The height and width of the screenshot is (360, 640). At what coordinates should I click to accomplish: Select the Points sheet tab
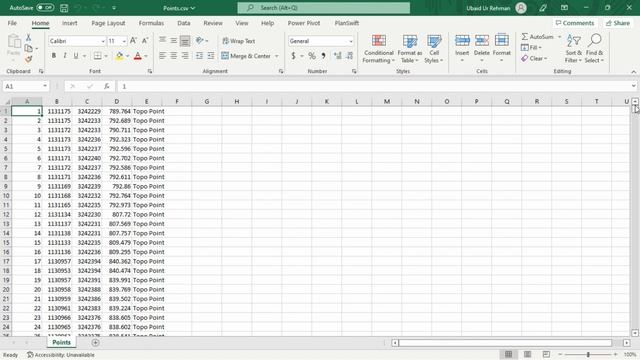click(61, 342)
